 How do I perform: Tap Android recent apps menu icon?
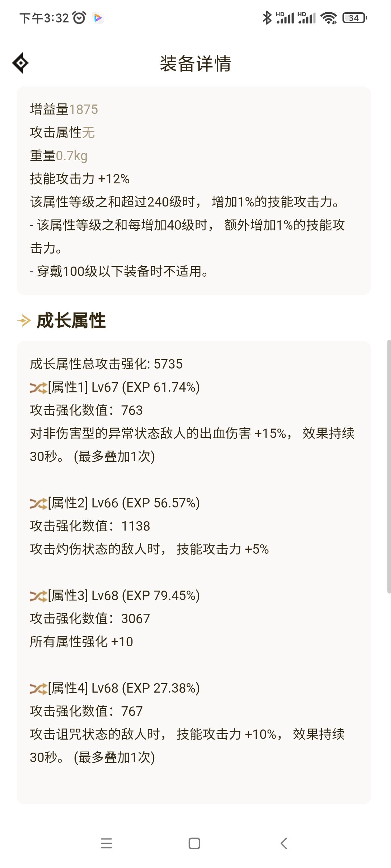106,843
